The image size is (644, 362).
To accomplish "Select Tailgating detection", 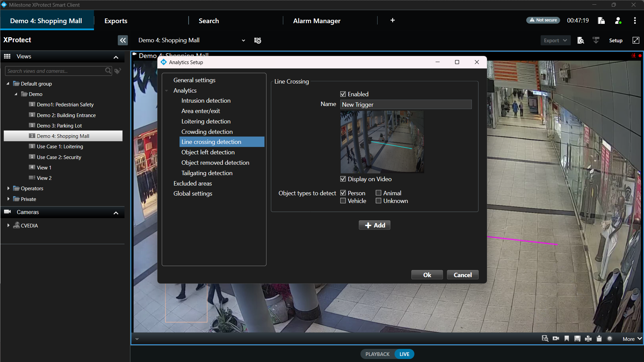I will tap(207, 173).
